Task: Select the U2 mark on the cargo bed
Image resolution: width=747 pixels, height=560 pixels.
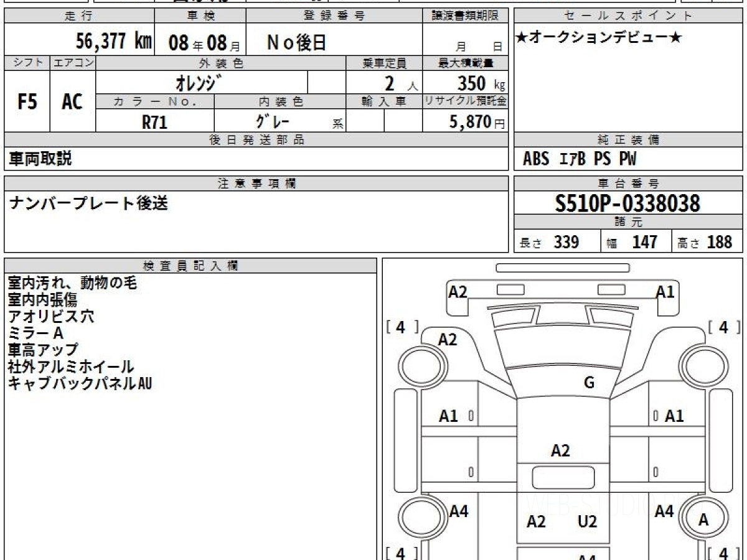Action: coord(587,521)
